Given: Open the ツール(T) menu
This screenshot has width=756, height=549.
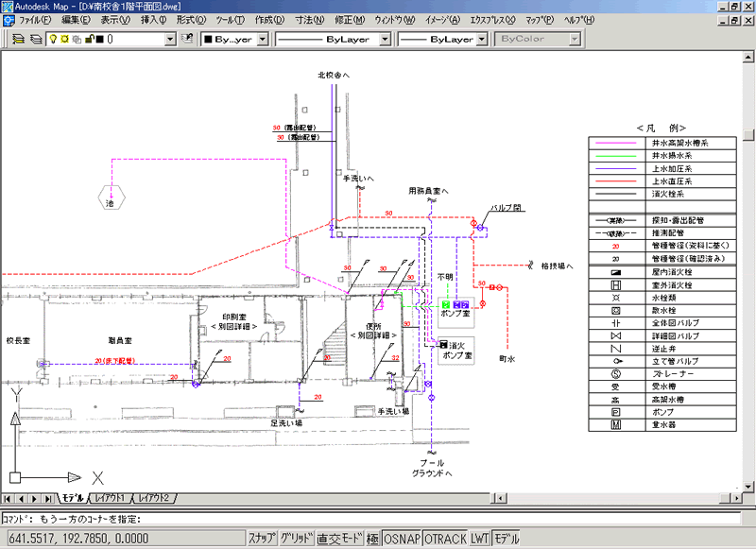Looking at the screenshot, I should 230,20.
